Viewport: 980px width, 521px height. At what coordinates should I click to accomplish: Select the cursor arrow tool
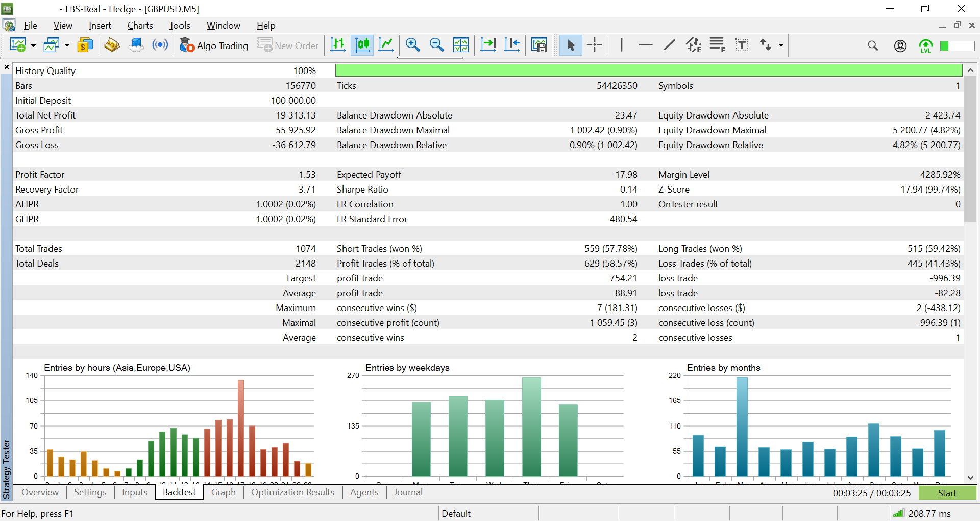tap(571, 45)
